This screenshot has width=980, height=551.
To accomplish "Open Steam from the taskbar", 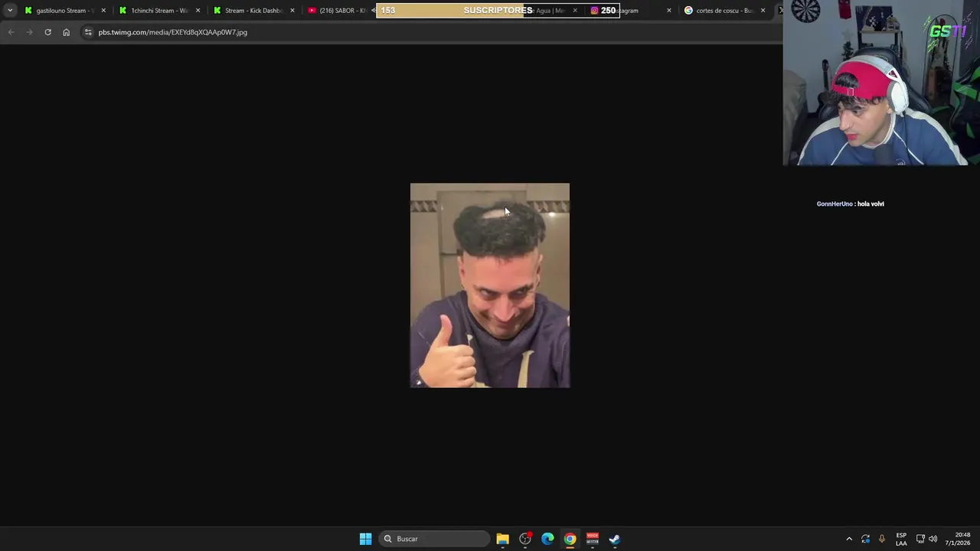I will pos(615,539).
